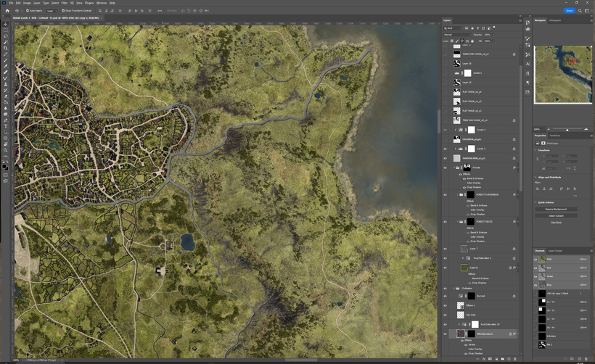595x364 pixels.
Task: Click the lock position icon in Layers
Action: coord(462,41)
